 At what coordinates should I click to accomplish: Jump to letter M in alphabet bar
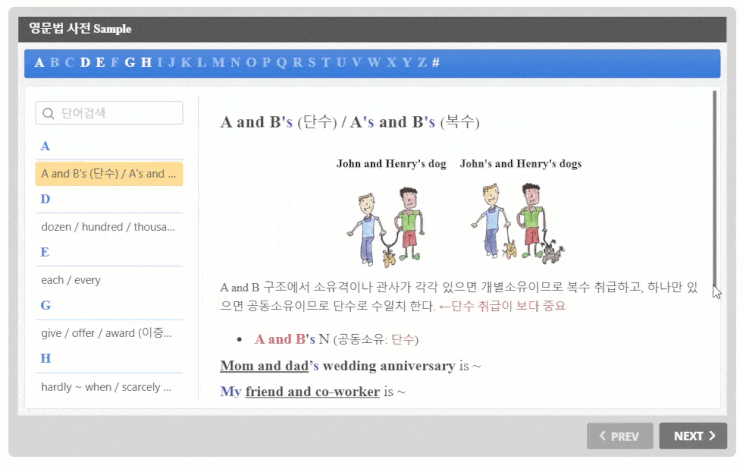point(218,63)
